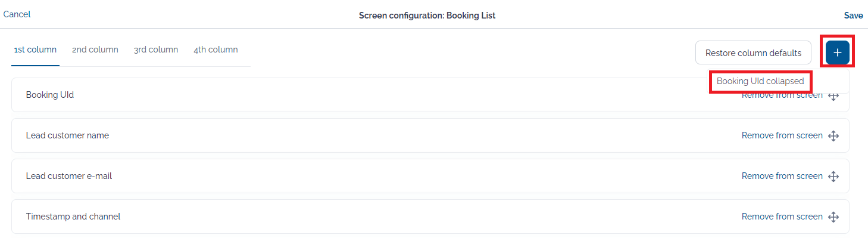Remove Lead customer name from screen
The width and height of the screenshot is (868, 238).
coord(782,135)
